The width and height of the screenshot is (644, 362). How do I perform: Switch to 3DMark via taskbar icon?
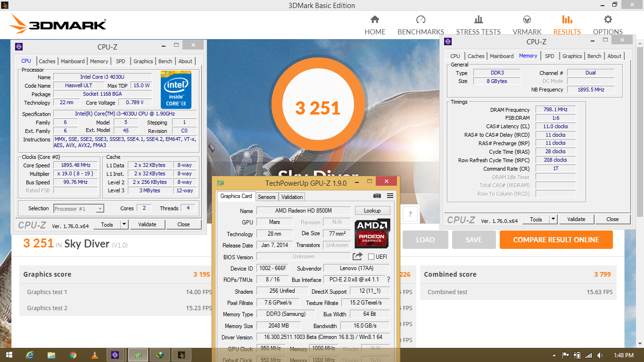181,355
